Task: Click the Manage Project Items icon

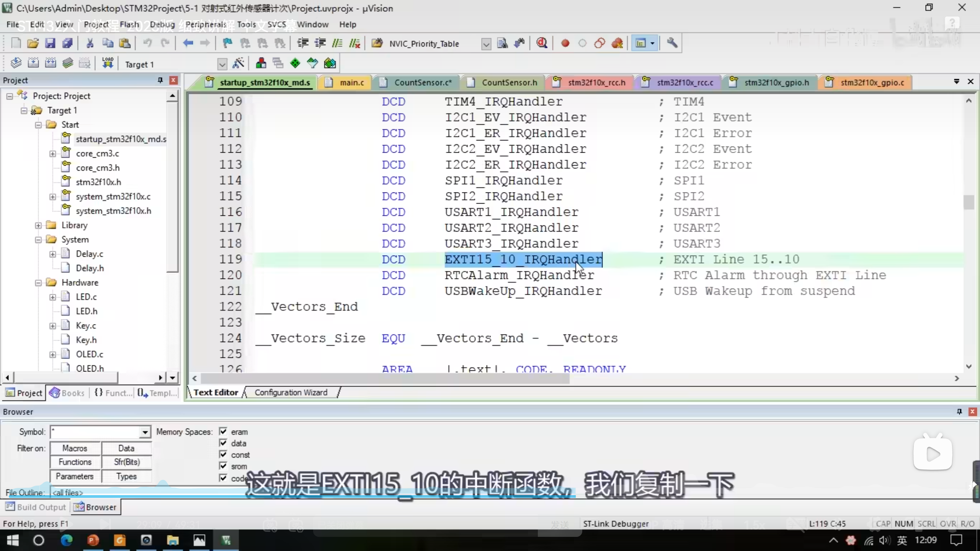Action: [261, 64]
